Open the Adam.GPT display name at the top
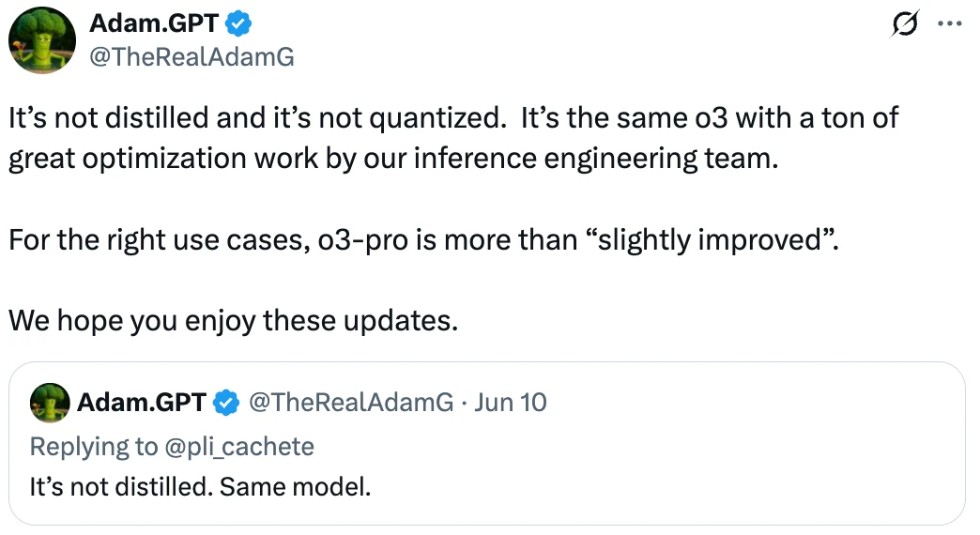Image resolution: width=980 pixels, height=535 pixels. tap(154, 23)
